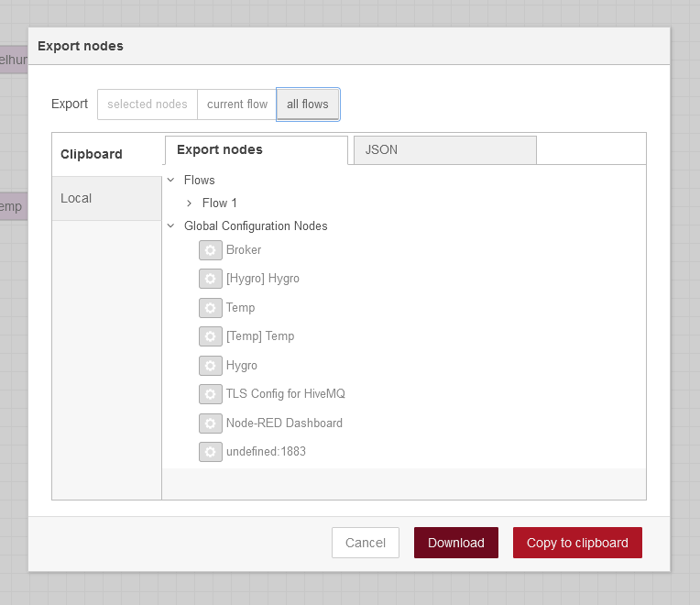
Task: Expand the Flow 1 tree item
Action: 189,203
